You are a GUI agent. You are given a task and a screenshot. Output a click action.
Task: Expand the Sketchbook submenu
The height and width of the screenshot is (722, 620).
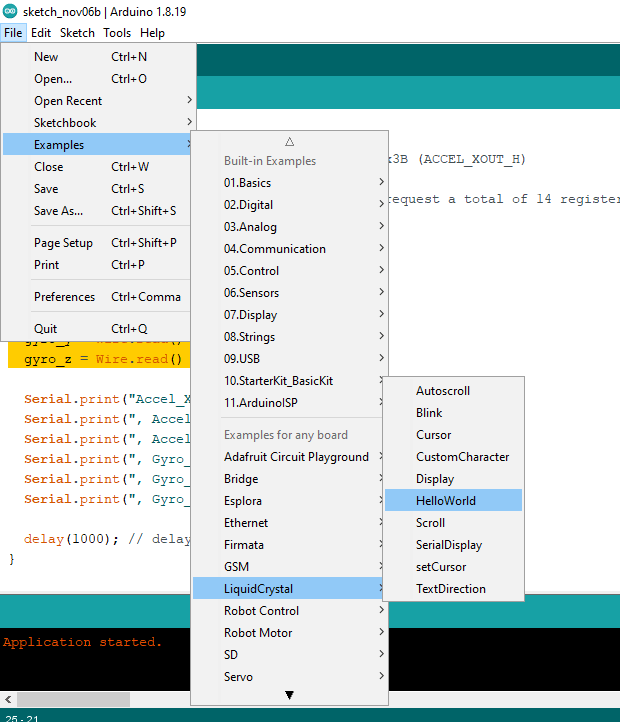point(97,123)
